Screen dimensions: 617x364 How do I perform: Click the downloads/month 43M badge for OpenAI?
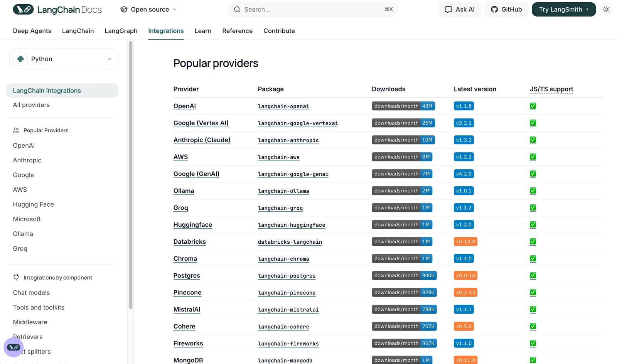[x=403, y=106]
